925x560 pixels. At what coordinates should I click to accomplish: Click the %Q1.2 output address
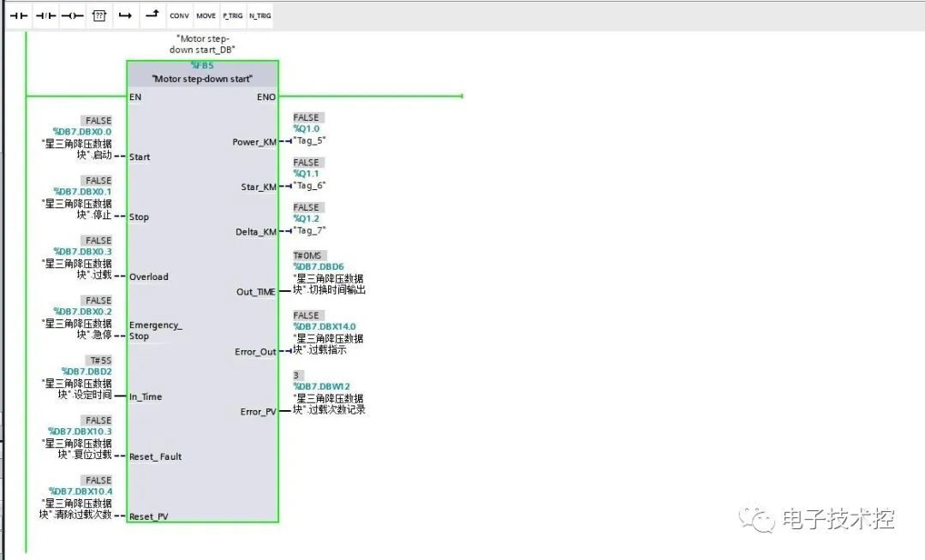coord(306,218)
